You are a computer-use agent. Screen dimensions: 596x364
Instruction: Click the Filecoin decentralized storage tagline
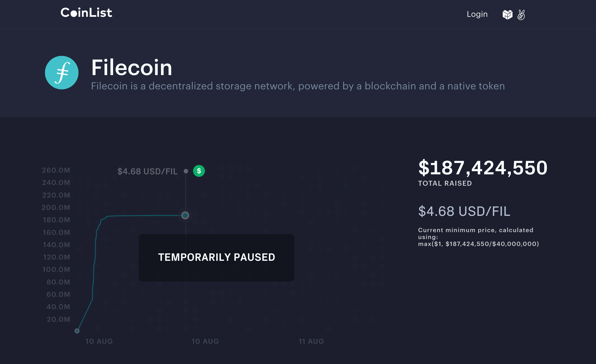point(298,86)
